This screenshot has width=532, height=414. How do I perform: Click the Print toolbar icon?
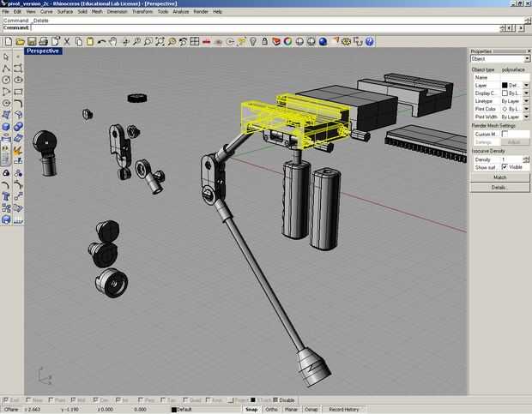[x=43, y=41]
